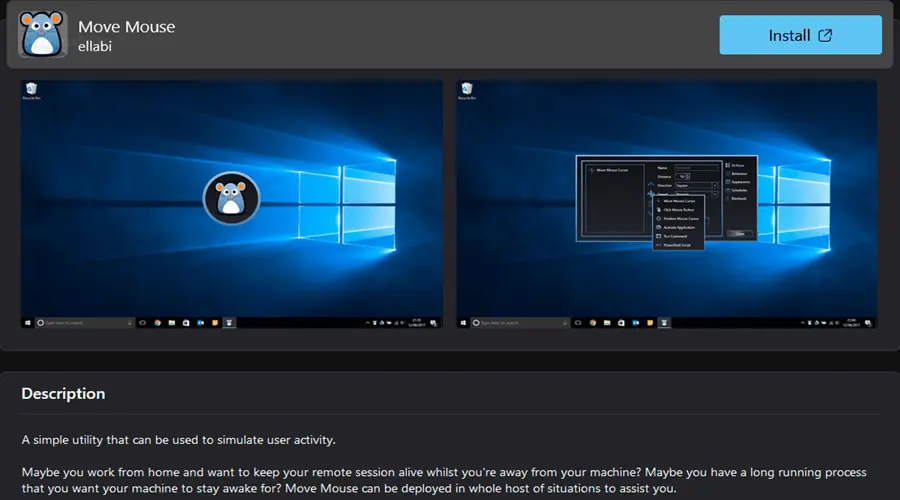Click the Description heading
Viewport: 900px width, 500px height.
[x=63, y=394]
